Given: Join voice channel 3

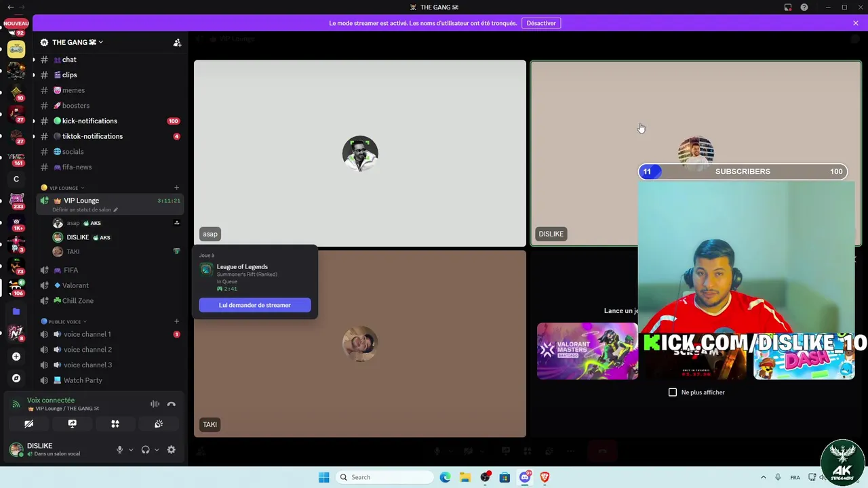Looking at the screenshot, I should point(110,365).
